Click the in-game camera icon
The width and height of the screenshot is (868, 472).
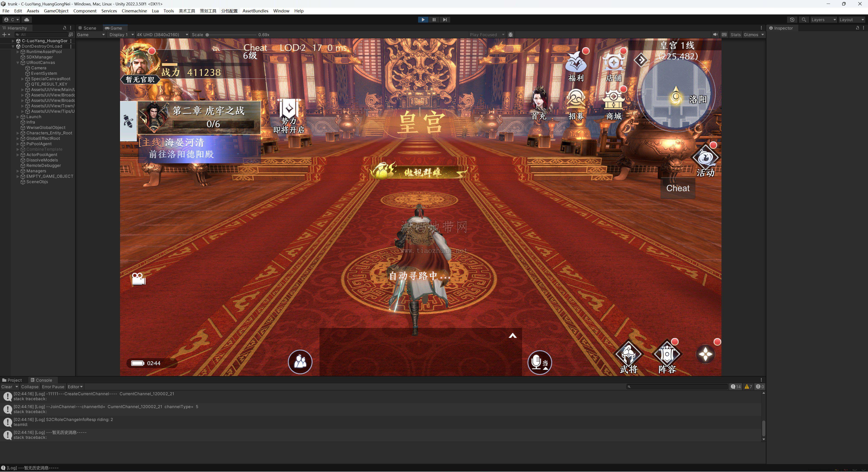(139, 279)
